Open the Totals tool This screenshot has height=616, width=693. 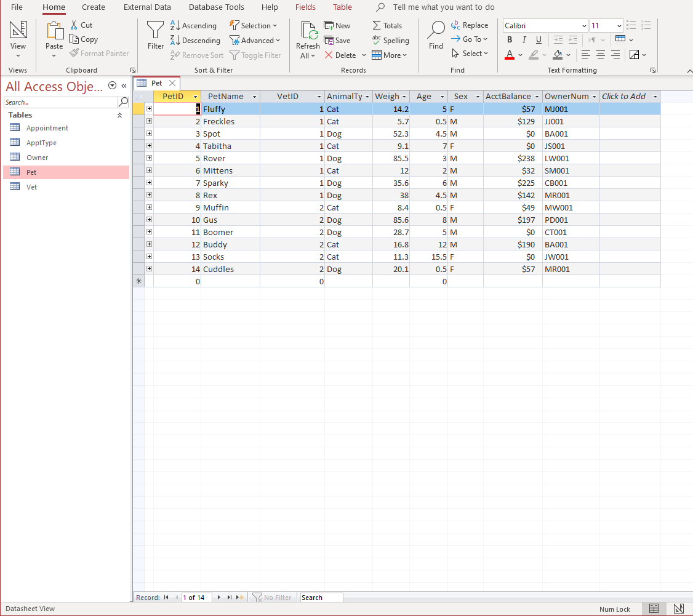(388, 25)
